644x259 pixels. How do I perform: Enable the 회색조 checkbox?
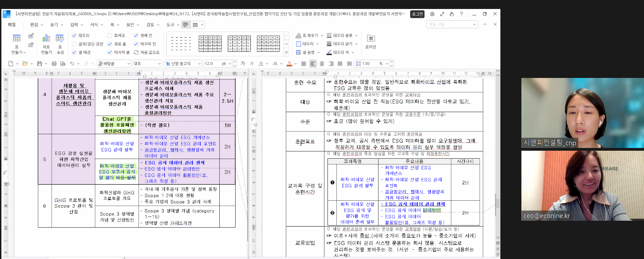click(x=110, y=36)
